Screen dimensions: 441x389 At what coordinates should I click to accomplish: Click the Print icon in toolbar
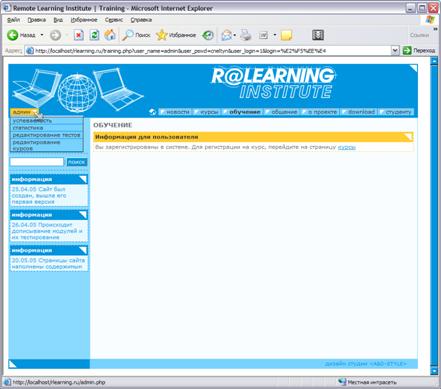(x=246, y=35)
